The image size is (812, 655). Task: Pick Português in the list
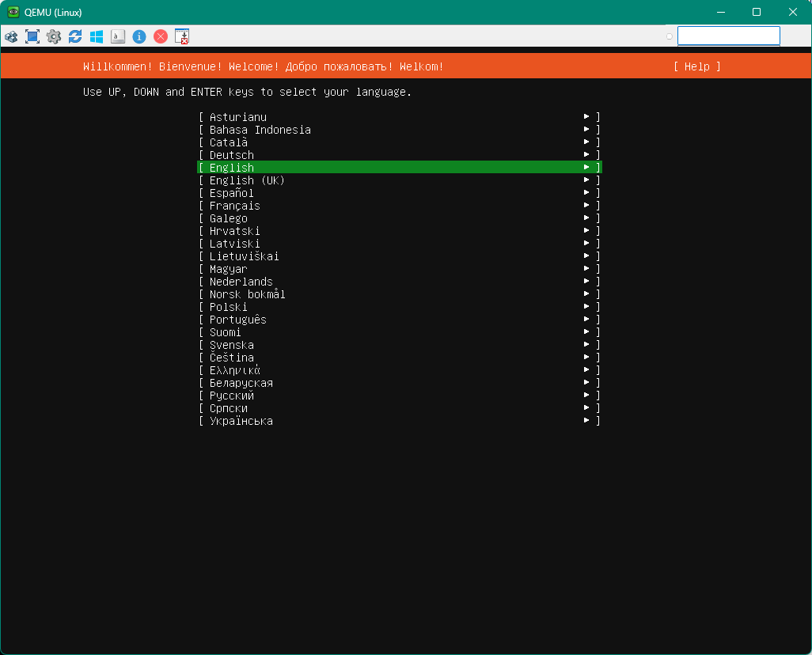tap(399, 320)
